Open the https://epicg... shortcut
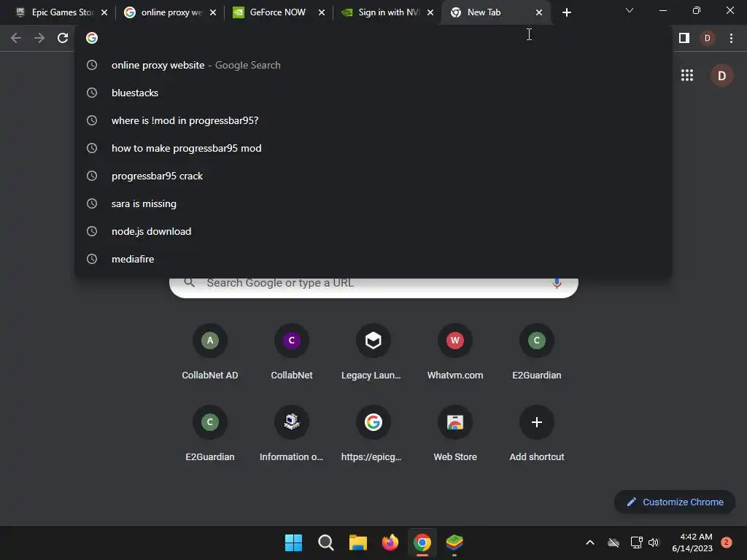This screenshot has width=747, height=560. pos(373,434)
